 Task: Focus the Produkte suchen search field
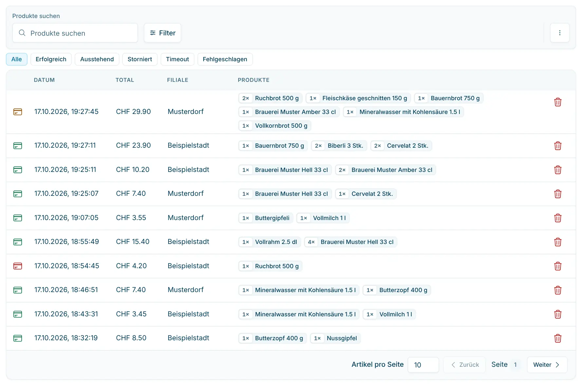(75, 33)
